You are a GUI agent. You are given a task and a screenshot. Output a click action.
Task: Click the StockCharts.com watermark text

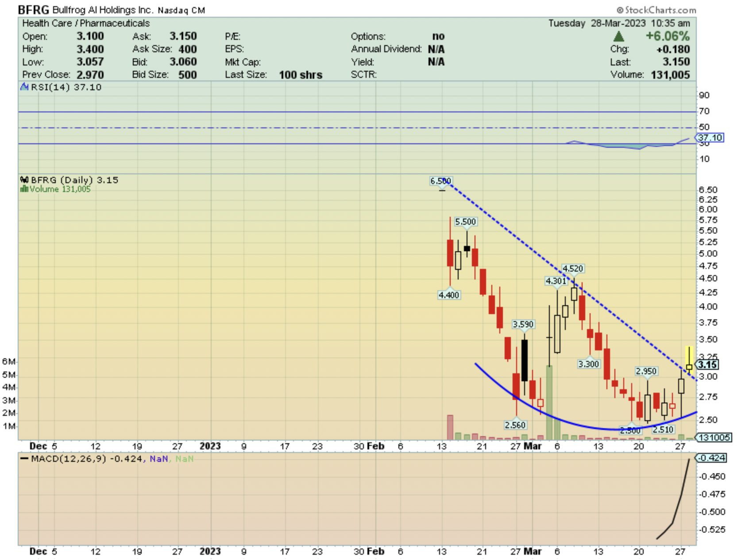tap(656, 10)
